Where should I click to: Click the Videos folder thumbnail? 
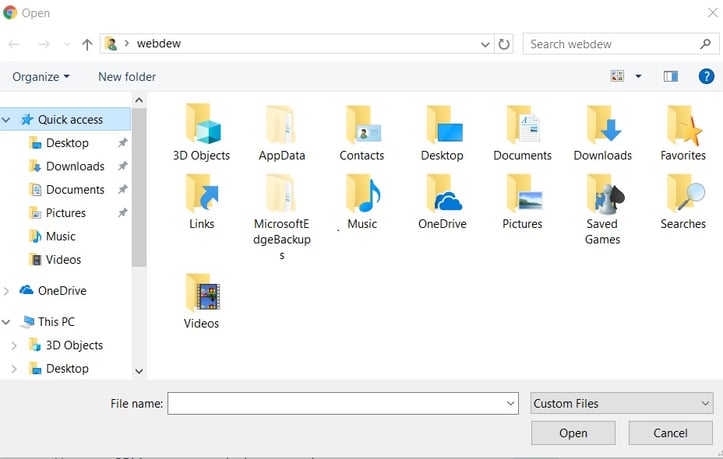[201, 293]
